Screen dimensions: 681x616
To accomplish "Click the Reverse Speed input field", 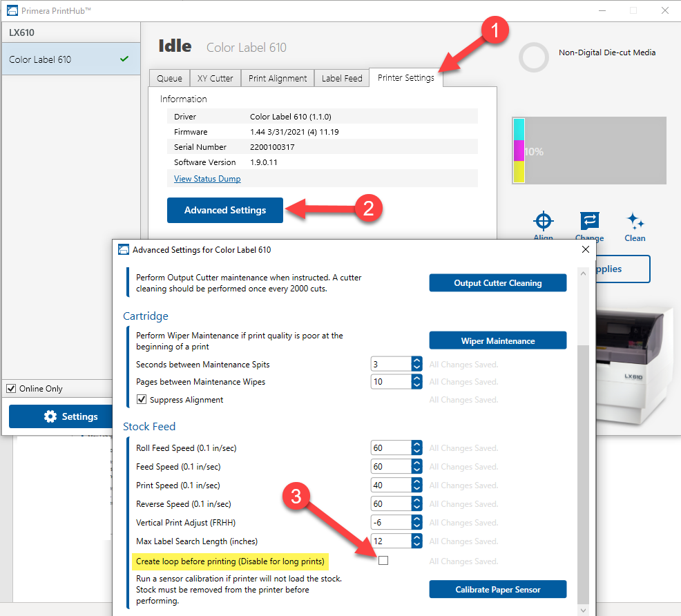I will coord(391,504).
